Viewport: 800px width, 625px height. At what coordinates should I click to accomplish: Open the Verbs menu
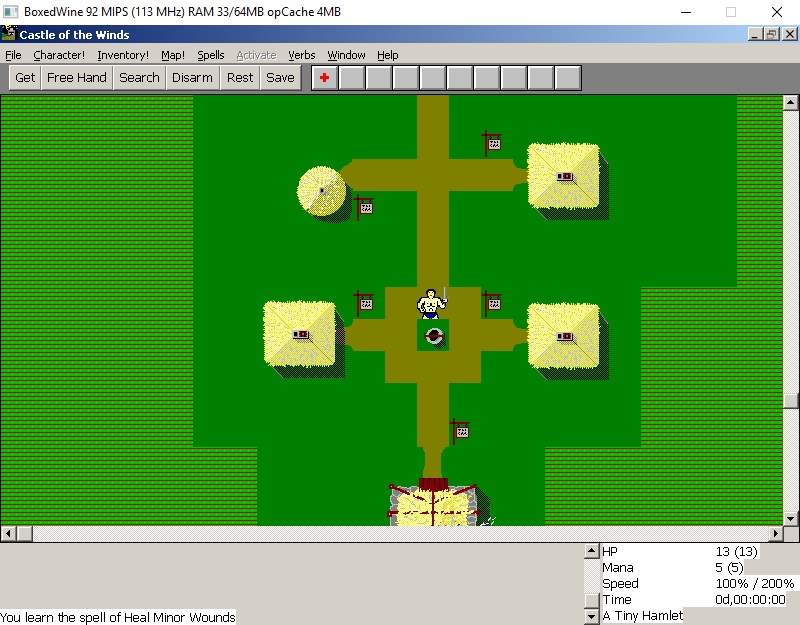(x=302, y=55)
